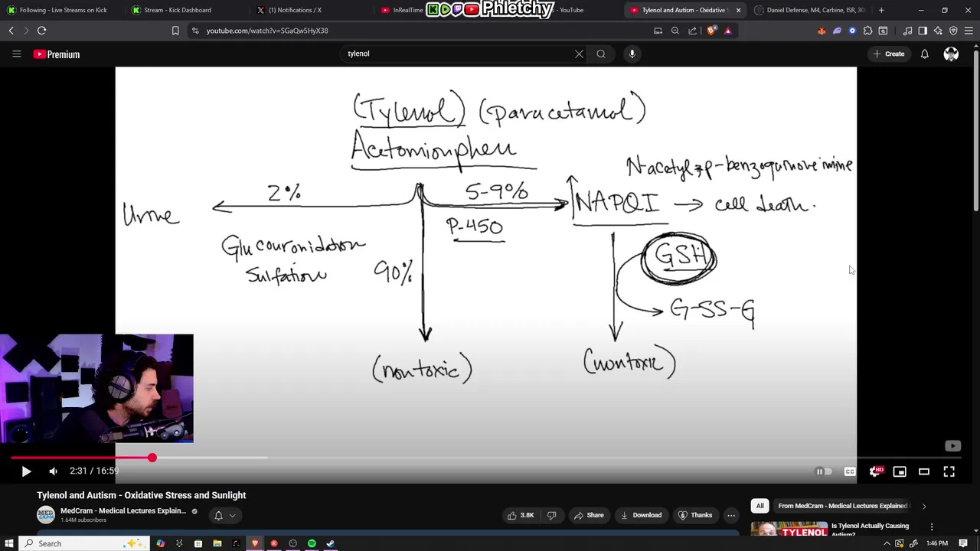Open Windows Start menu

[9, 543]
